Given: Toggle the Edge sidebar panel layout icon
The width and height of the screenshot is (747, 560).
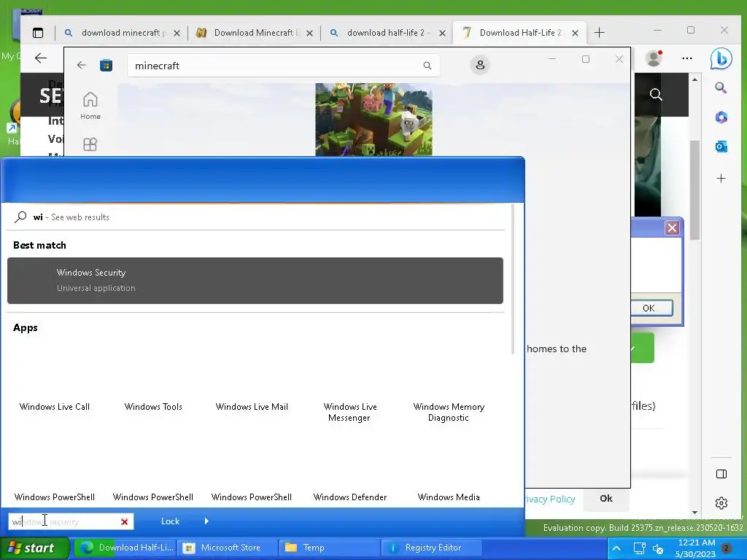Looking at the screenshot, I should tap(721, 474).
